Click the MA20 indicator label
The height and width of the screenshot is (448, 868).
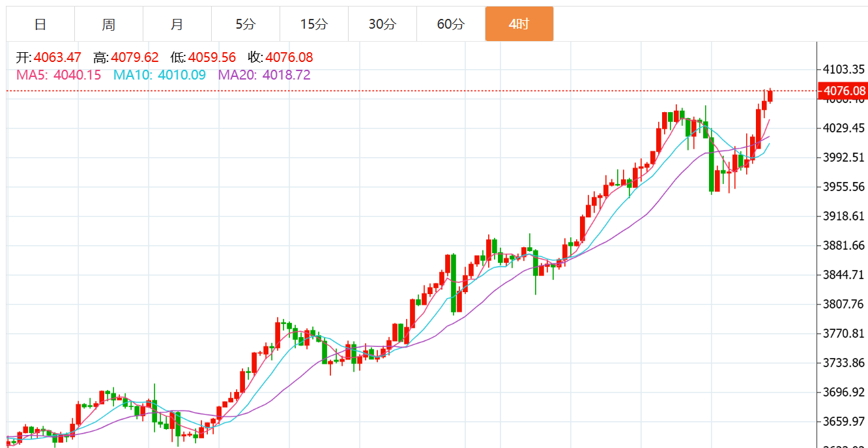pos(264,75)
